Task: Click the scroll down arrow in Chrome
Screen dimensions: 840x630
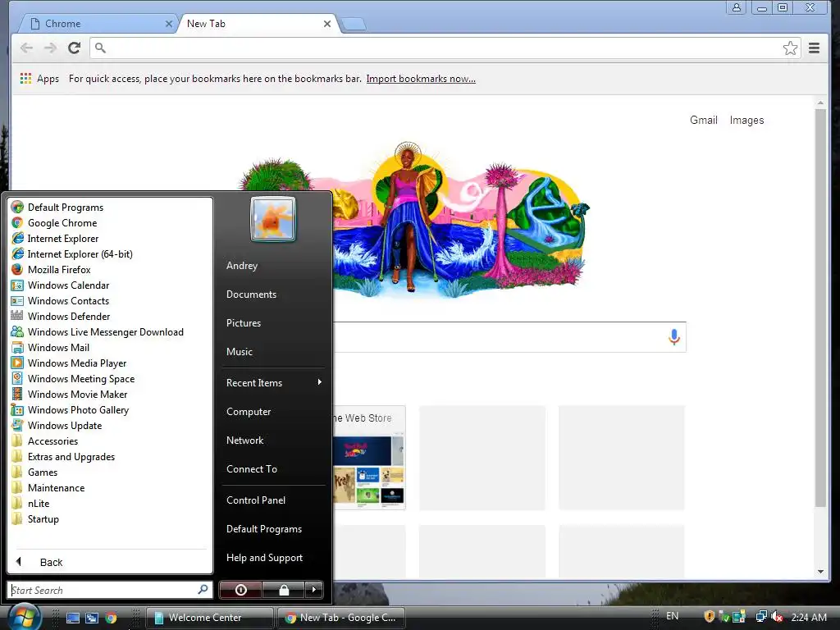Action: click(820, 572)
